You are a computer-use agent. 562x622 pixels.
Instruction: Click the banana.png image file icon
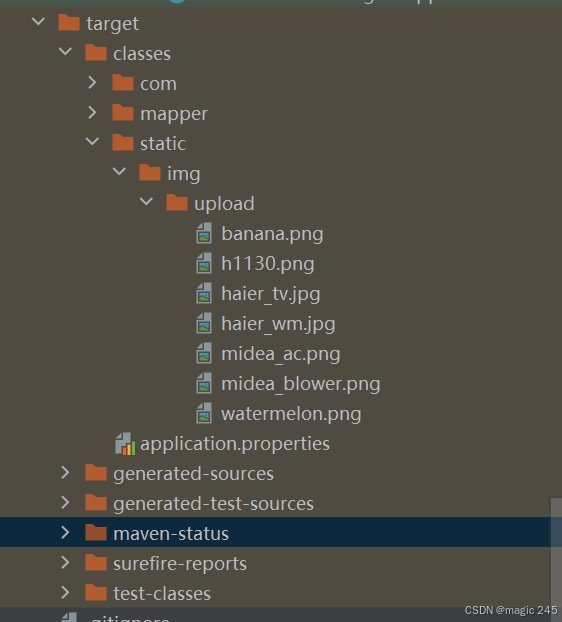(204, 233)
